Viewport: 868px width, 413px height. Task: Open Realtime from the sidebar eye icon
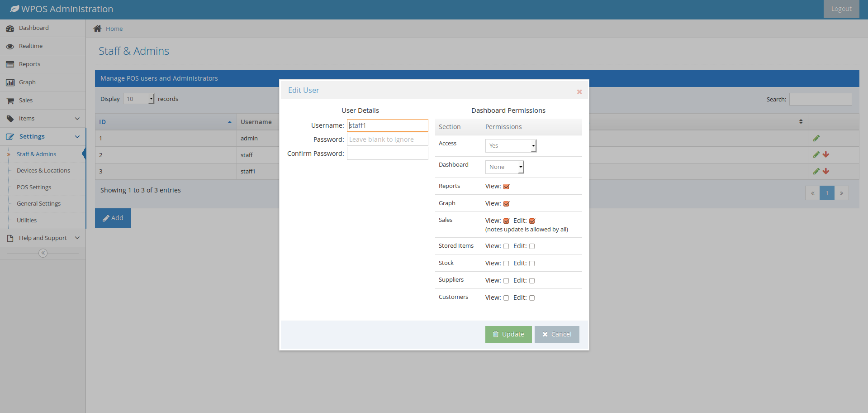[10, 46]
